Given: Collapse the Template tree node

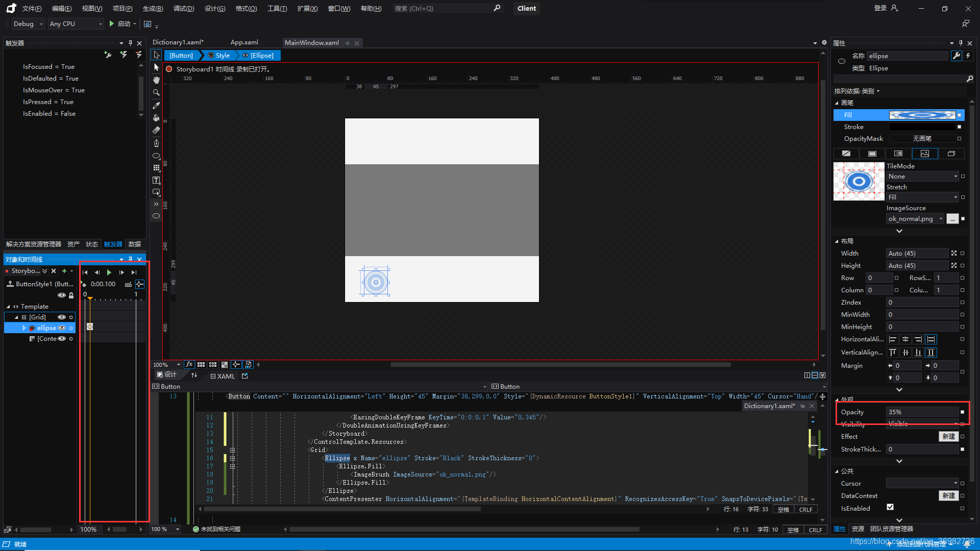Looking at the screenshot, I should (8, 307).
